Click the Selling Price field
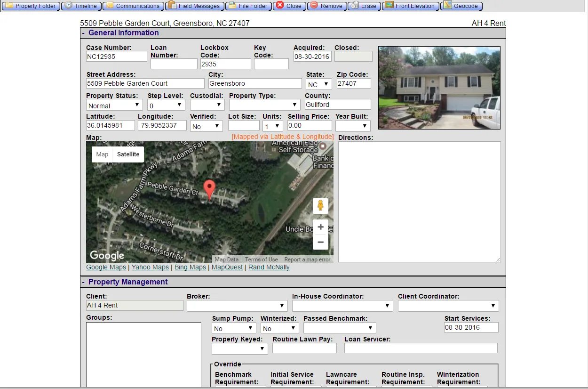This screenshot has height=389, width=588. 310,125
